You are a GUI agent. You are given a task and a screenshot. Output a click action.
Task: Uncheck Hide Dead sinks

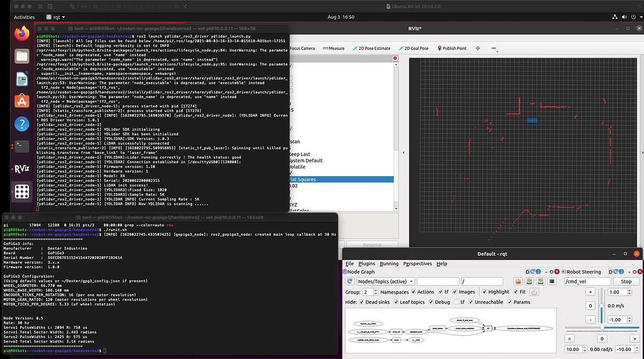pos(362,302)
